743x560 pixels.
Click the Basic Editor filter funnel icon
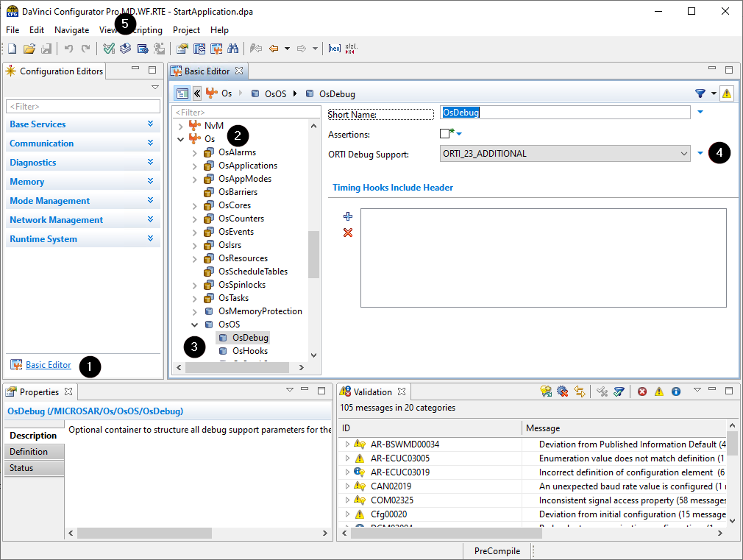pyautogui.click(x=700, y=93)
